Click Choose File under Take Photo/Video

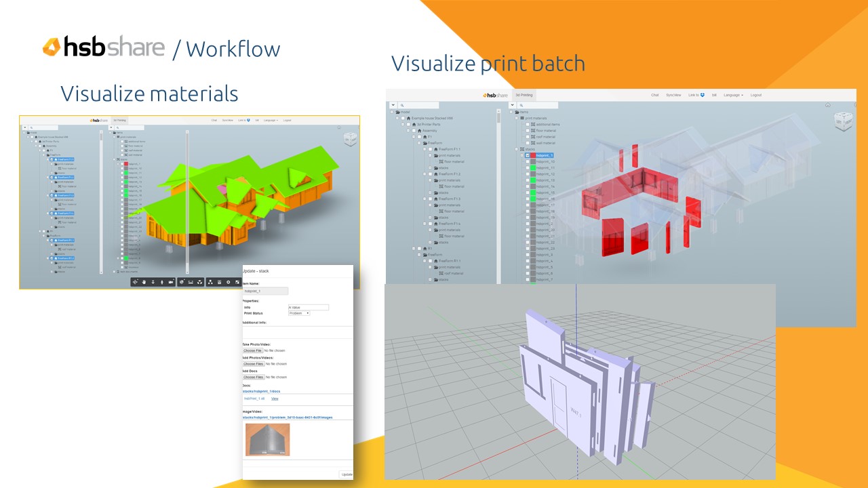click(x=252, y=350)
